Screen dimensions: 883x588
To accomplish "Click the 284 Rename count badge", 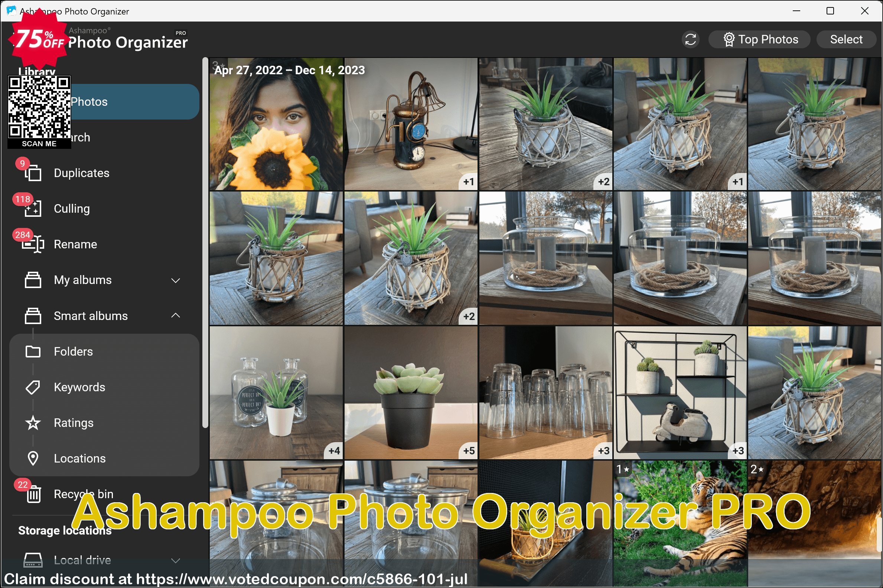I will (x=23, y=235).
